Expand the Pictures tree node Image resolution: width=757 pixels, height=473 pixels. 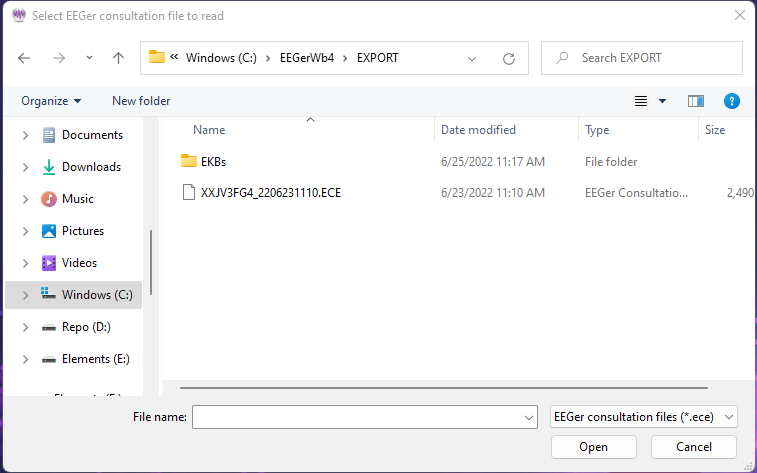[26, 231]
